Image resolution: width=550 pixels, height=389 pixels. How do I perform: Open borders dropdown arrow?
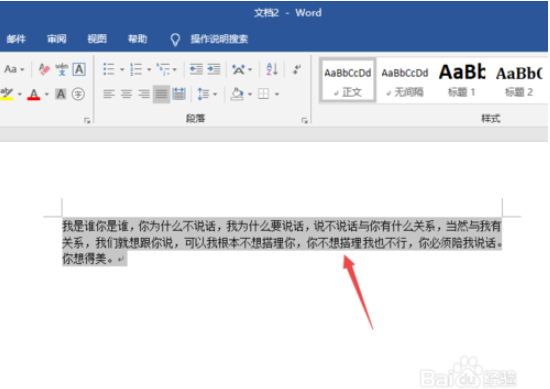pos(277,94)
